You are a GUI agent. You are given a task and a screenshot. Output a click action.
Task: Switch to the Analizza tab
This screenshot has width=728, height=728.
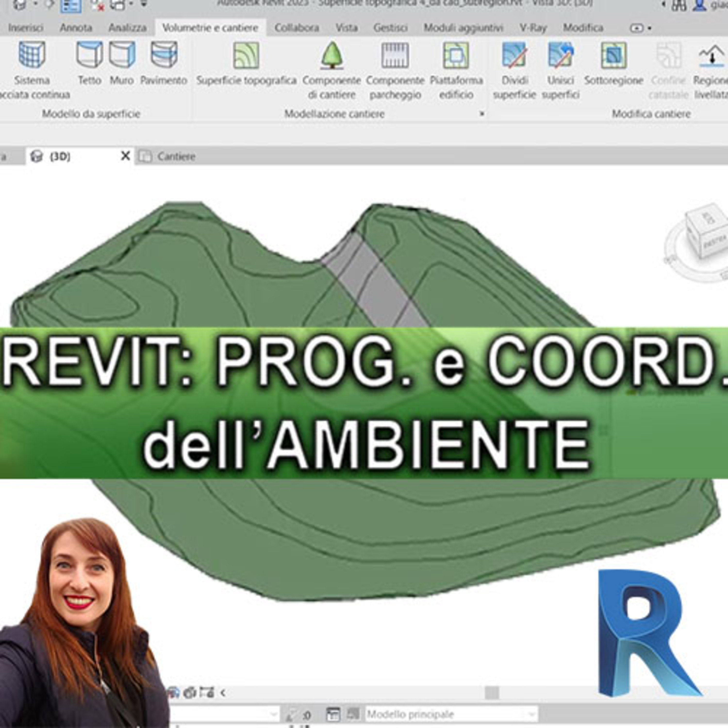tap(127, 27)
